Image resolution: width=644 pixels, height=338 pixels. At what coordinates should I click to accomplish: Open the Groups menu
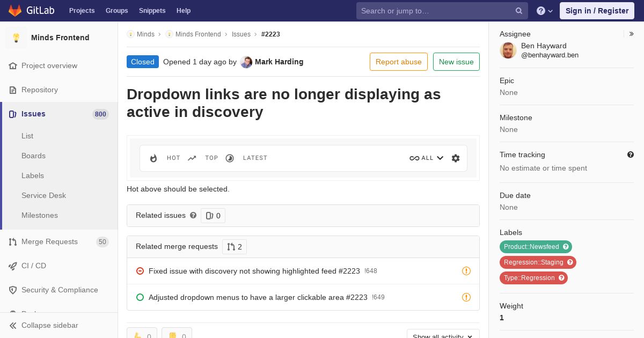click(x=116, y=11)
